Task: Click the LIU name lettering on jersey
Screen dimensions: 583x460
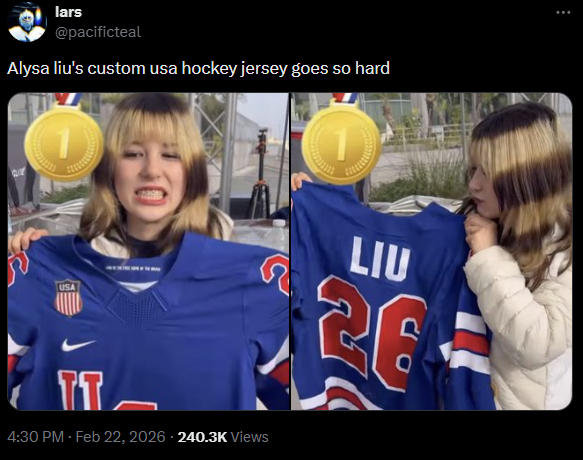Action: point(380,258)
